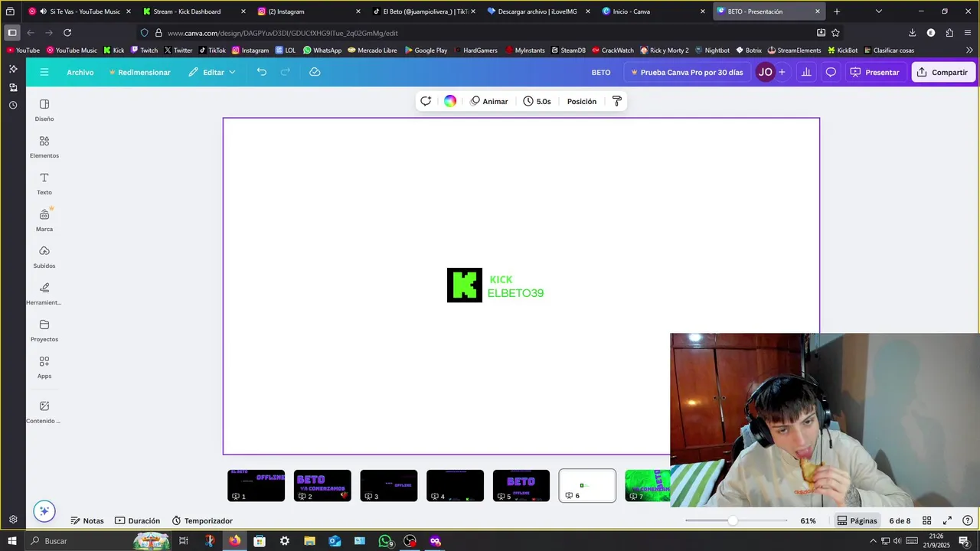Click the Compartir button
Viewport: 980px width, 551px height.
(x=942, y=72)
